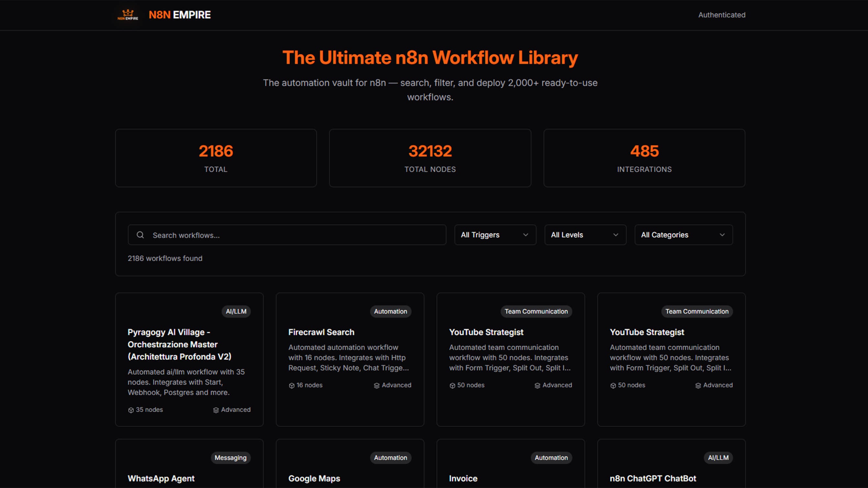This screenshot has width=868, height=488.
Task: Open the Google Maps workflow card
Action: coord(314,478)
